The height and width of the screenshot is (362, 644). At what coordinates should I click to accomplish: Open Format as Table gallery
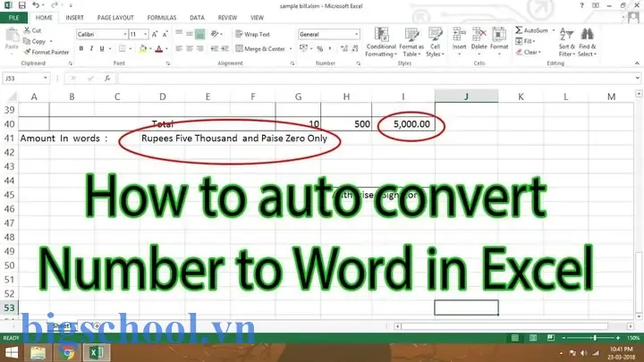click(411, 42)
